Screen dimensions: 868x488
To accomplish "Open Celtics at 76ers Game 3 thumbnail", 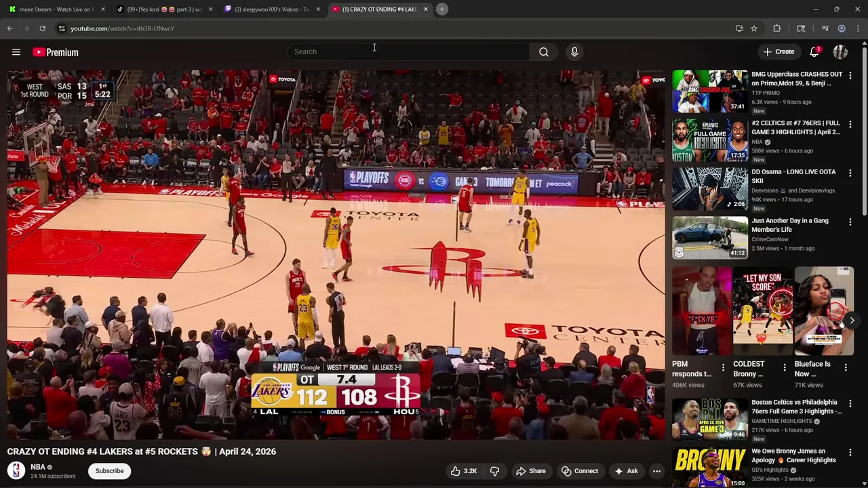I will 710,140.
